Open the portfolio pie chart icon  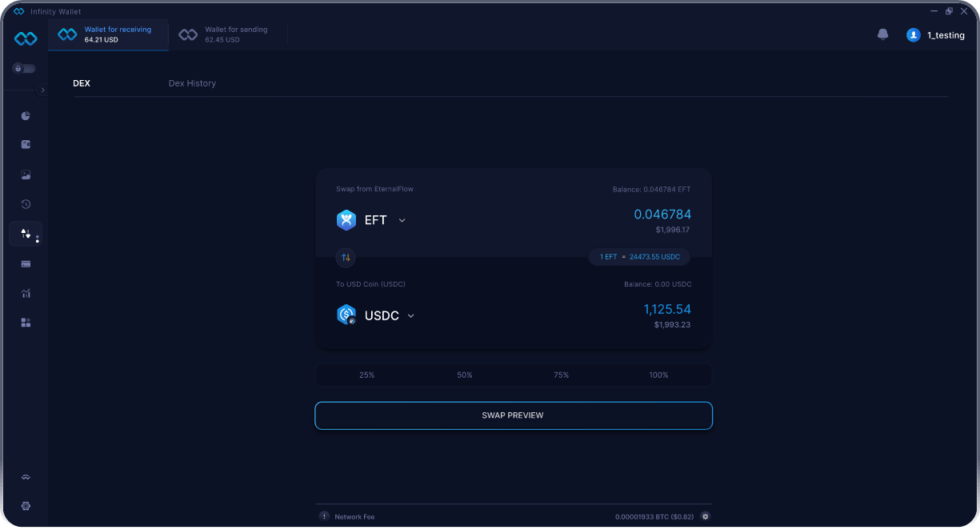(x=26, y=116)
